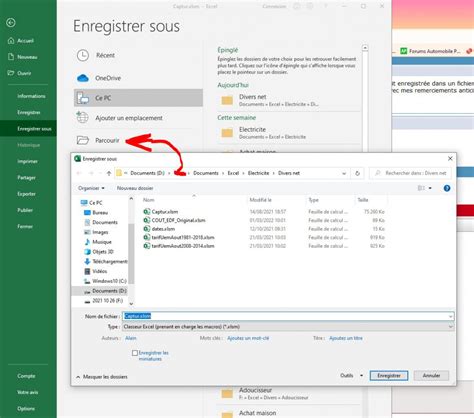
Task: Open Compte in the sidebar
Action: pos(26,376)
